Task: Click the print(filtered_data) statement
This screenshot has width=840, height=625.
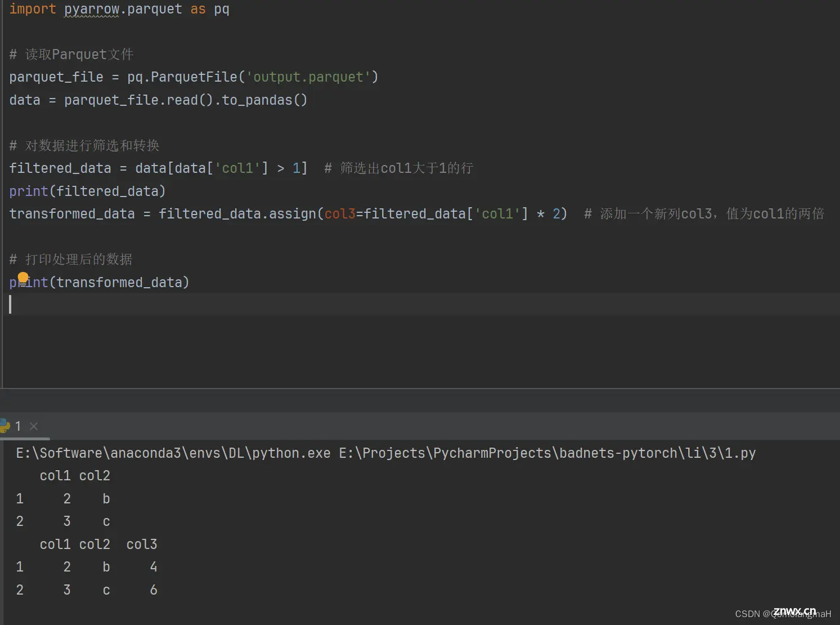Action: [87, 191]
